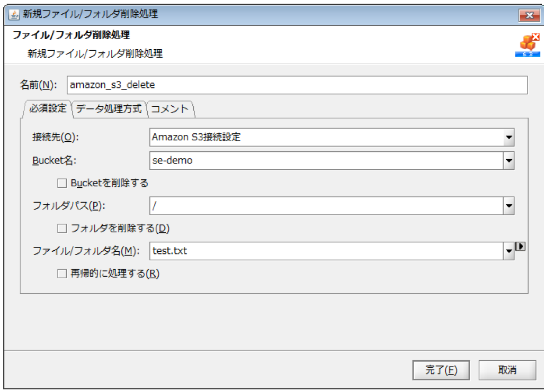Open the コメント tab

(170, 109)
